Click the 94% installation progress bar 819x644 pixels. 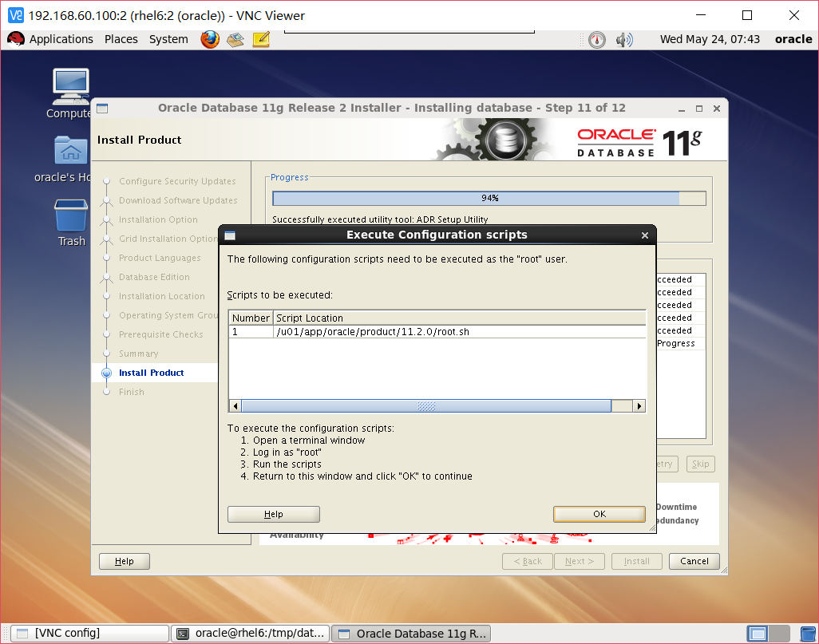pyautogui.click(x=489, y=198)
